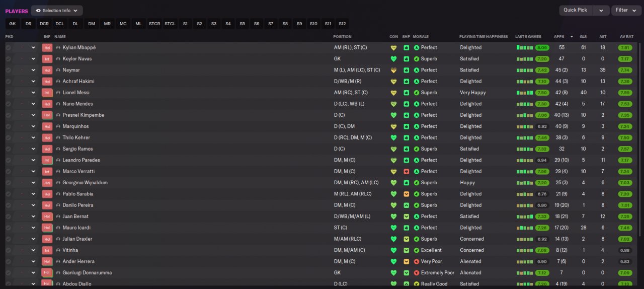
Task: Toggle picked checkmark for Lionel Messi
Action: [x=8, y=93]
